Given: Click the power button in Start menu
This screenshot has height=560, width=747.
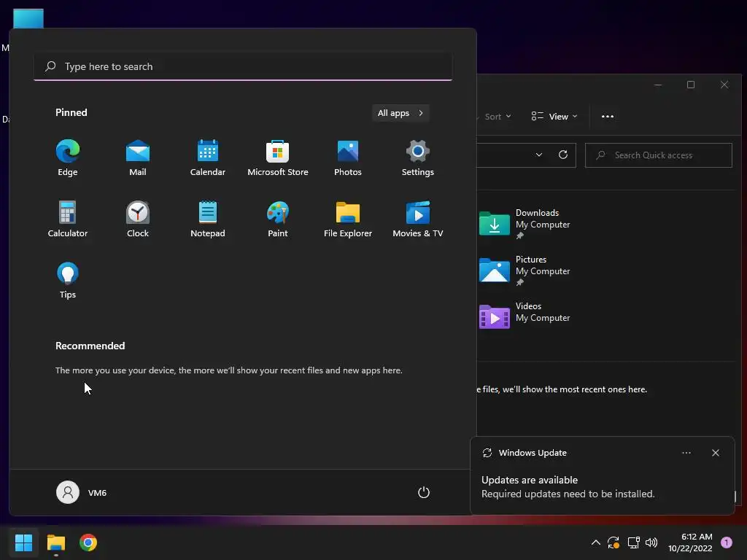Looking at the screenshot, I should [x=424, y=492].
